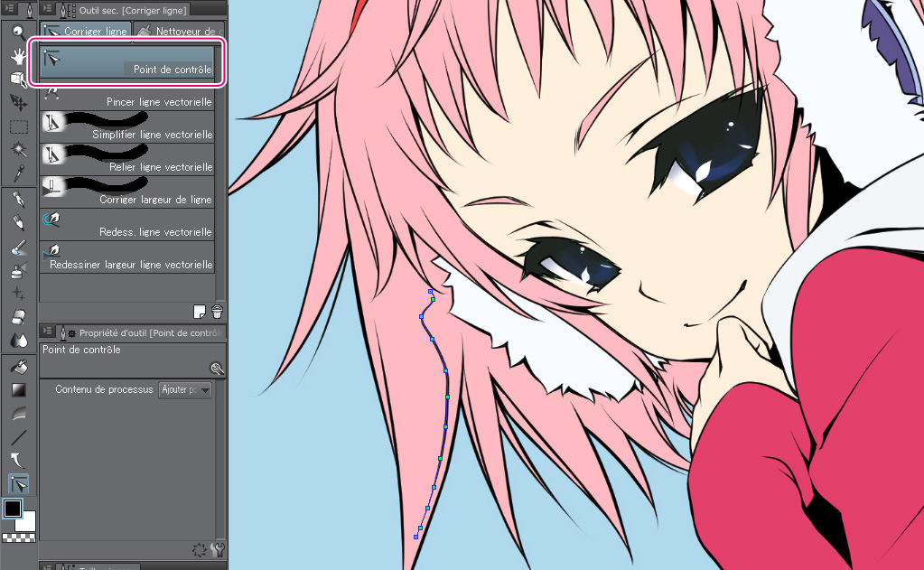Select the Pen tool
The height and width of the screenshot is (570, 924).
19,199
